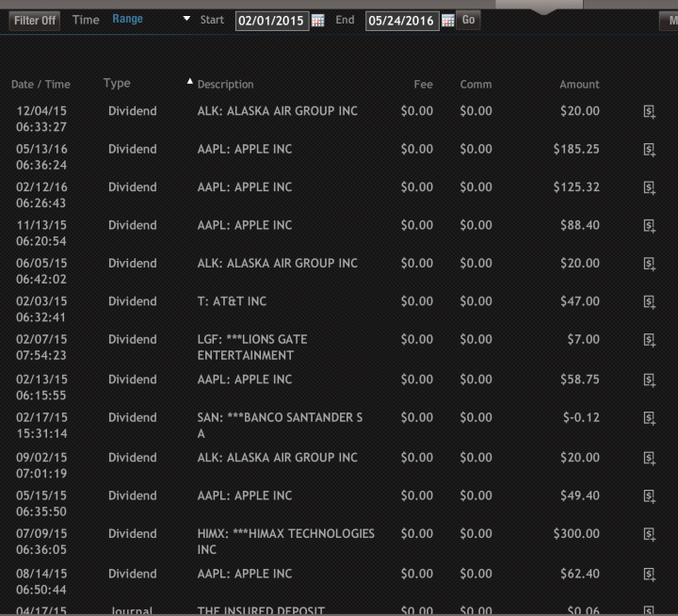Open detail icon for Himax $300.00 dividend
Viewport: 678px width, 616px height.
[650, 534]
